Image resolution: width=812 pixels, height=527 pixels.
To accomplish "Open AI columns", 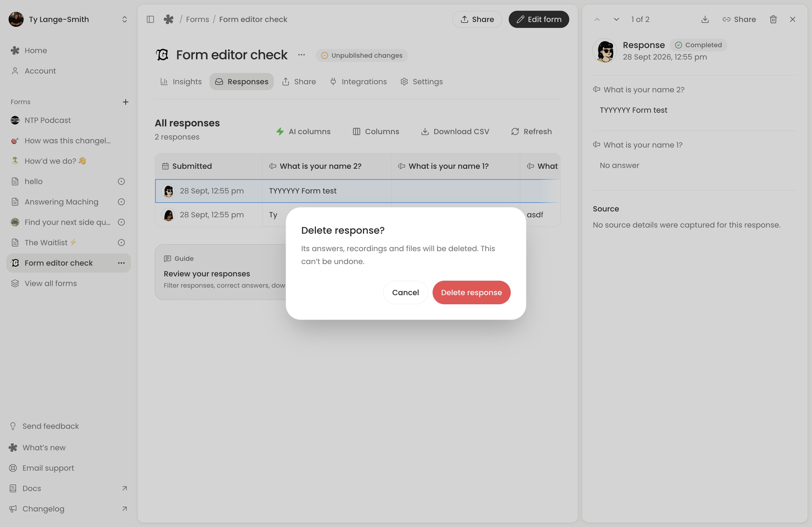I will 303,131.
